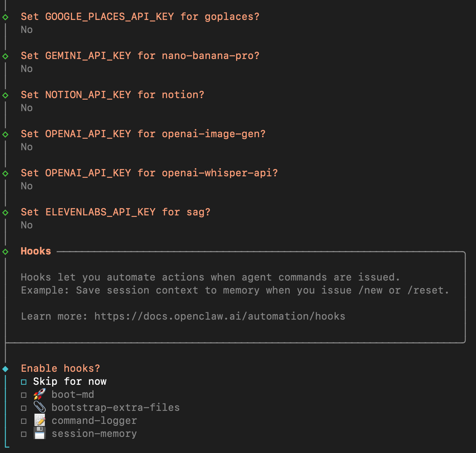Tick the session-memory checkbox

coord(24,434)
